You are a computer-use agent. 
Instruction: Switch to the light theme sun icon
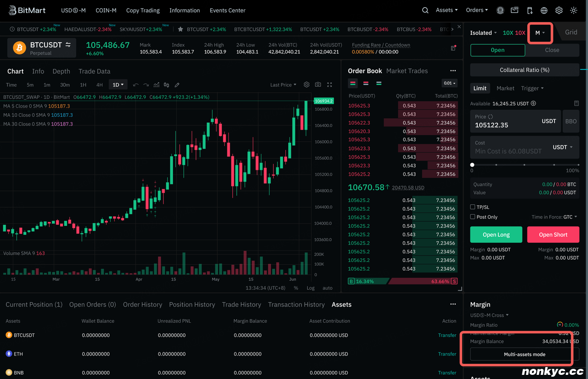click(x=574, y=10)
